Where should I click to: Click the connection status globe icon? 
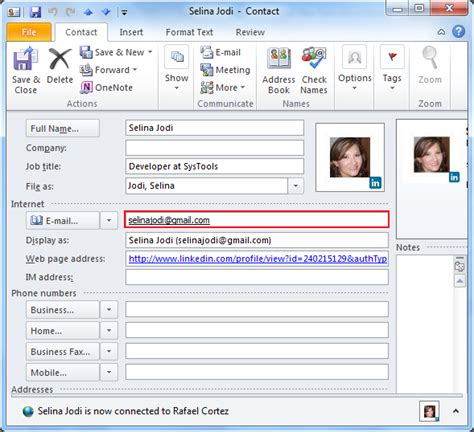click(x=28, y=411)
